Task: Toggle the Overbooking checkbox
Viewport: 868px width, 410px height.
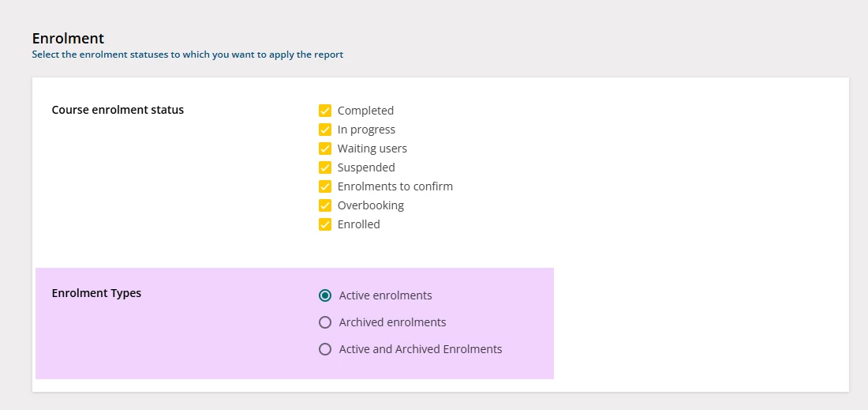Action: (325, 205)
